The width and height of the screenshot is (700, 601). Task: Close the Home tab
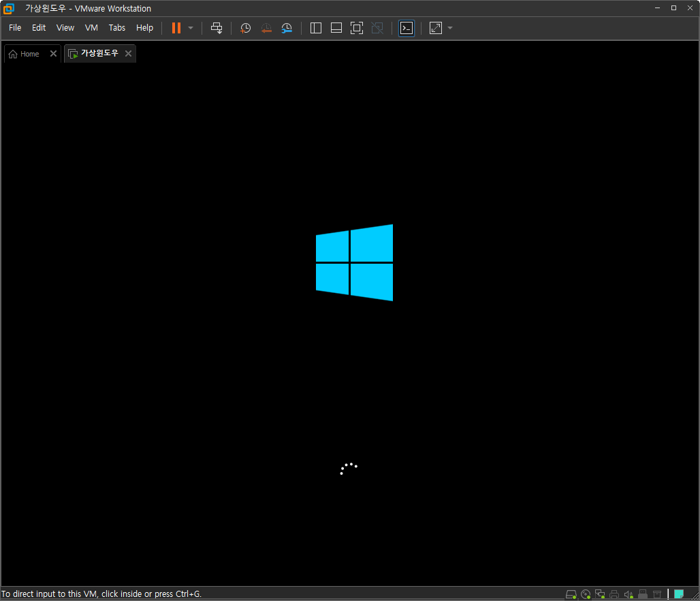click(x=53, y=54)
